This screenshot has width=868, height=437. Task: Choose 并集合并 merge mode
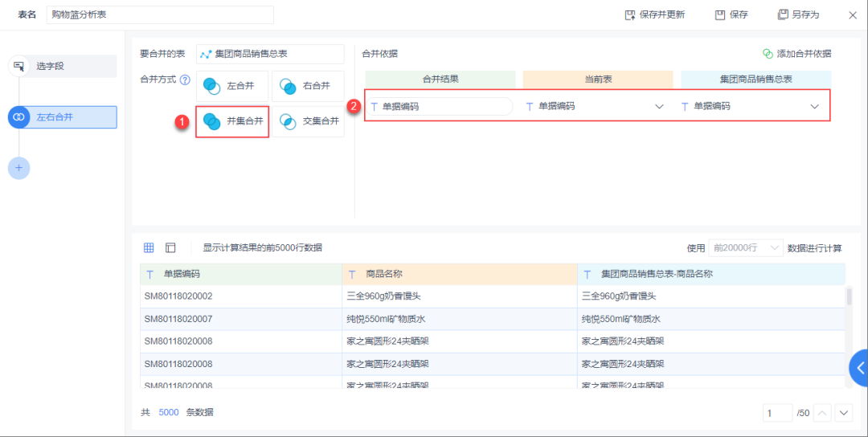232,121
